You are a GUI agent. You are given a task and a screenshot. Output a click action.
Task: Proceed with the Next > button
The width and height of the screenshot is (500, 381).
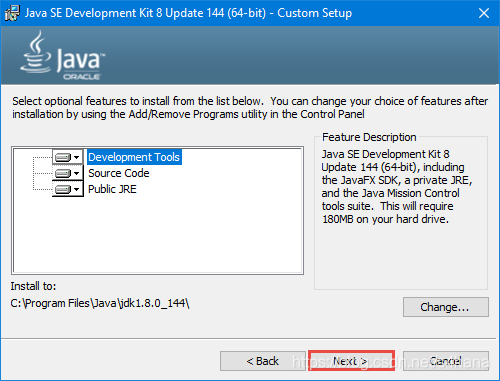coord(351,361)
